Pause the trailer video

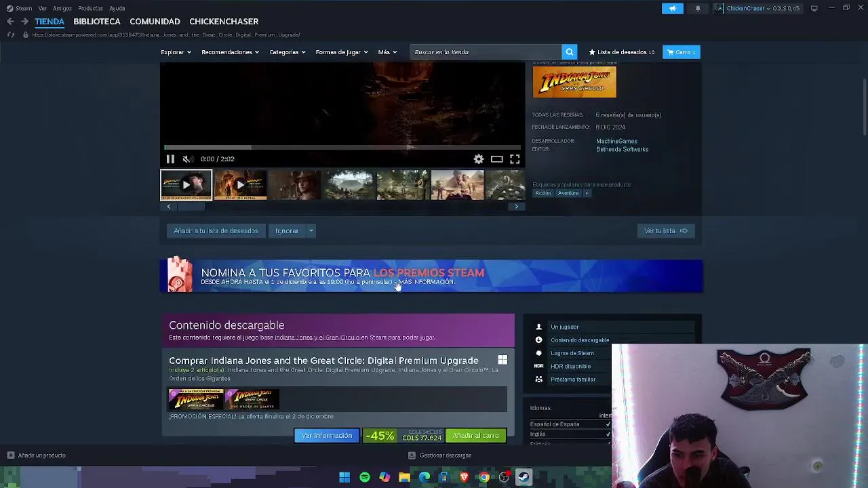[x=170, y=159]
